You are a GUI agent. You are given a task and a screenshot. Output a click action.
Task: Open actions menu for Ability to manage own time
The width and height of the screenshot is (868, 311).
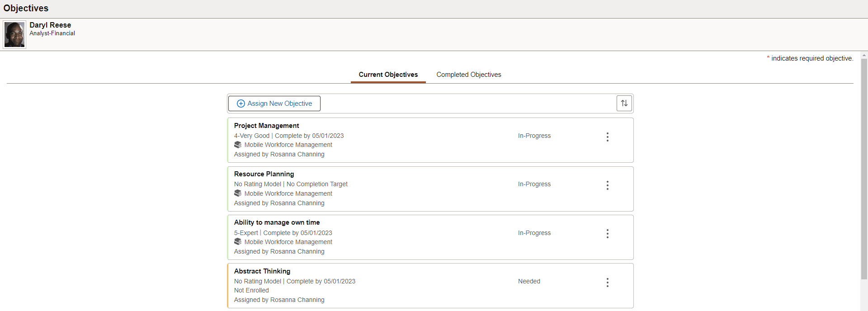(x=607, y=234)
